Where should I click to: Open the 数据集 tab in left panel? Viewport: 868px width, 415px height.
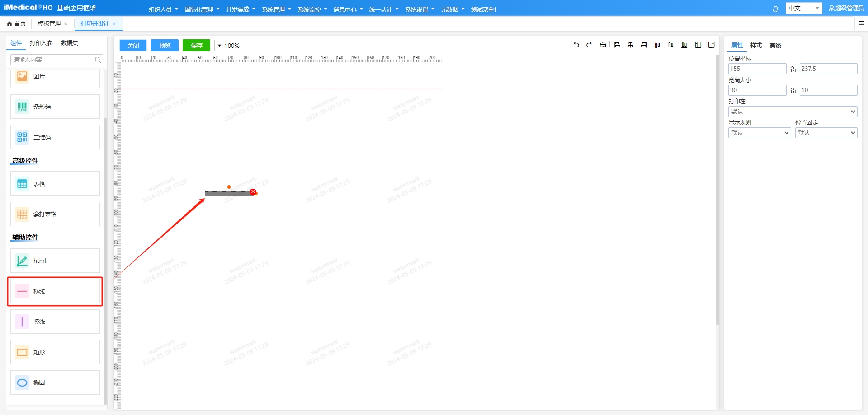(x=69, y=43)
